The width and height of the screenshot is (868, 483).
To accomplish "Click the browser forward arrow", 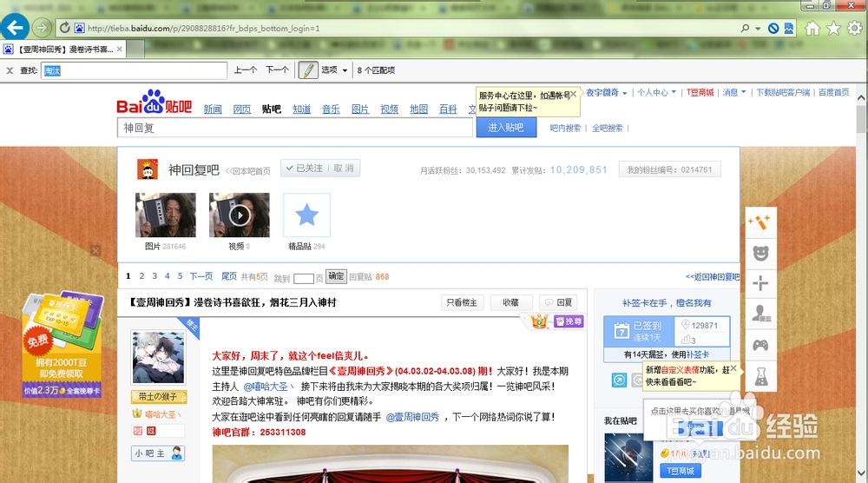I will [42, 28].
